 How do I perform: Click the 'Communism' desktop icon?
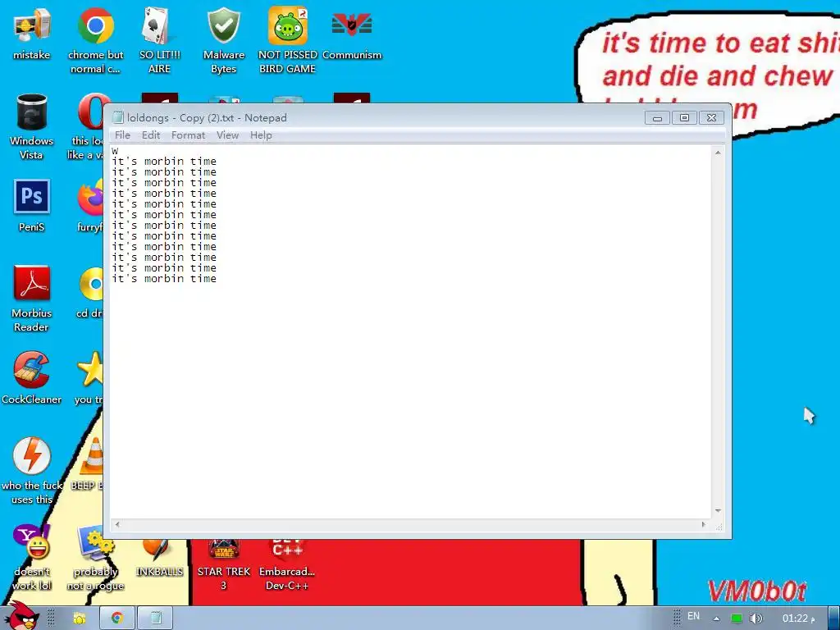pos(351,34)
